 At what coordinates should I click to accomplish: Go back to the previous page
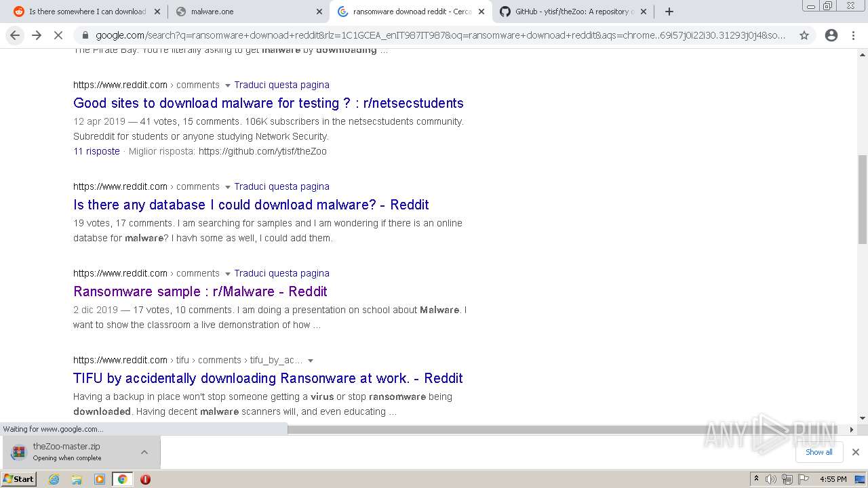click(15, 35)
